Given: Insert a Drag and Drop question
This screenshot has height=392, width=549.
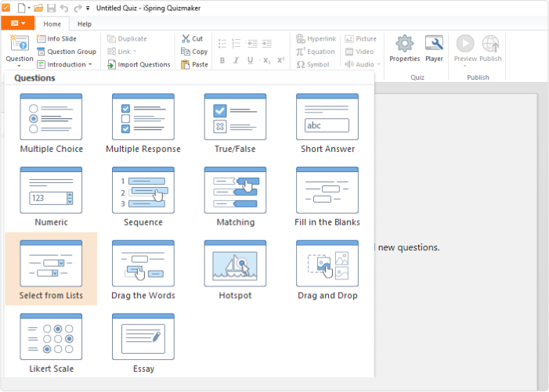Looking at the screenshot, I should [x=327, y=270].
